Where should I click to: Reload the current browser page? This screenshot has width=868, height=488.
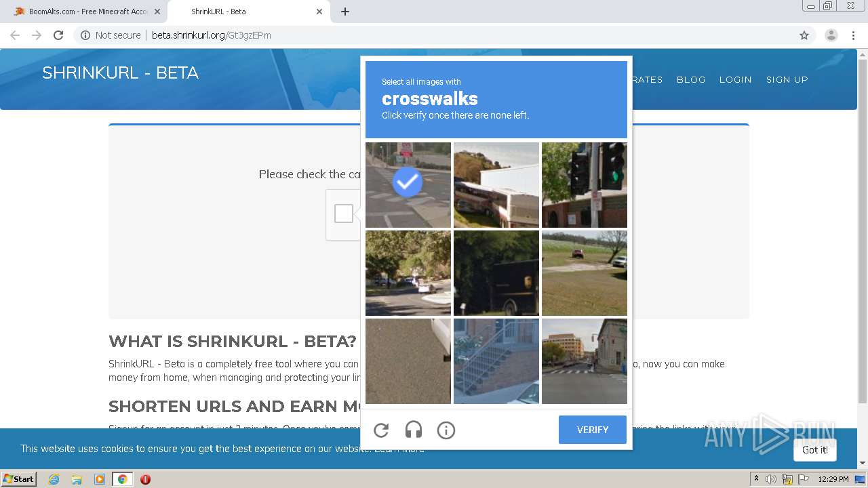click(x=58, y=35)
